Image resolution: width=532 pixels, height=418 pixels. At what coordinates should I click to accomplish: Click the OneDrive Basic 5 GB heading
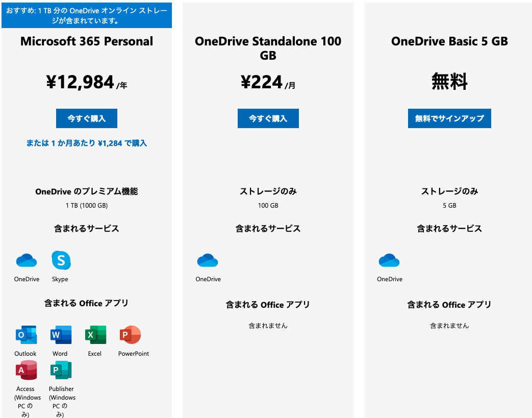(x=449, y=41)
